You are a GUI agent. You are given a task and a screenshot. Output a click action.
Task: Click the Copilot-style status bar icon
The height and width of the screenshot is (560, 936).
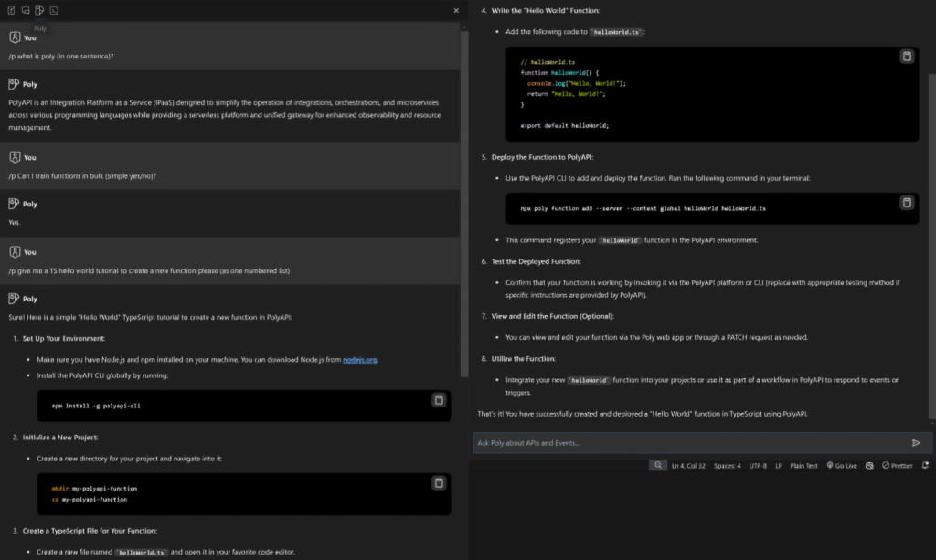coord(870,465)
